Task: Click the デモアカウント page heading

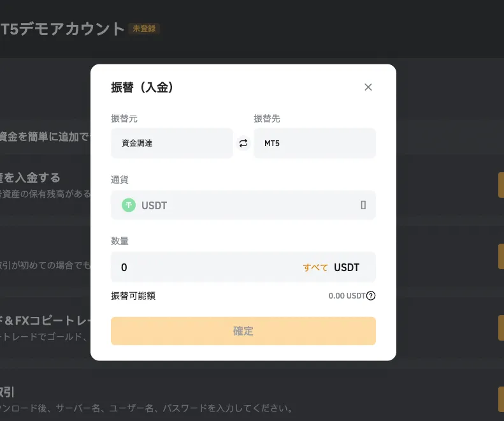Action: [x=62, y=29]
